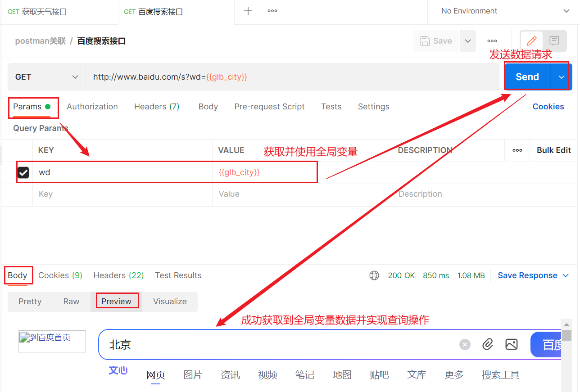
Task: Open the Params tab
Action: click(x=32, y=107)
